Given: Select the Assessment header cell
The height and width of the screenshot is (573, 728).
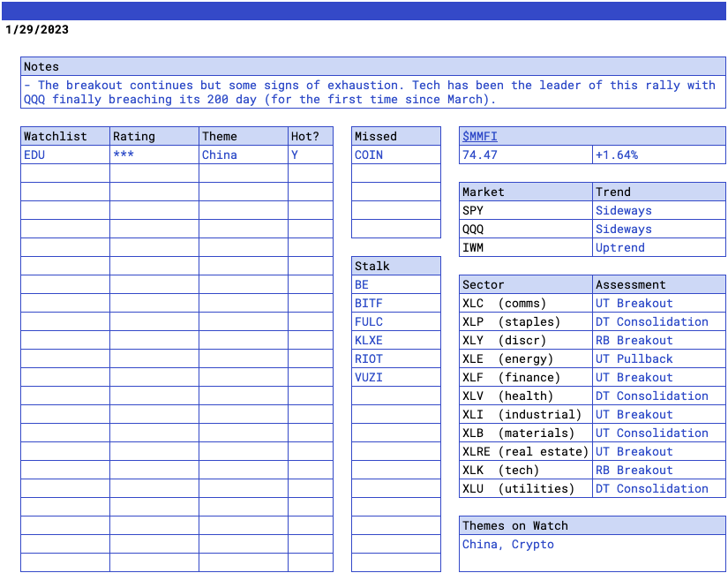Looking at the screenshot, I should coord(659,284).
